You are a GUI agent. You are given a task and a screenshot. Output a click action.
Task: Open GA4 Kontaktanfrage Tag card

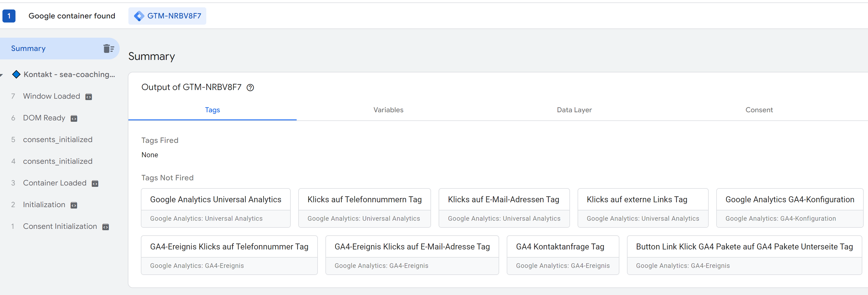pos(563,255)
